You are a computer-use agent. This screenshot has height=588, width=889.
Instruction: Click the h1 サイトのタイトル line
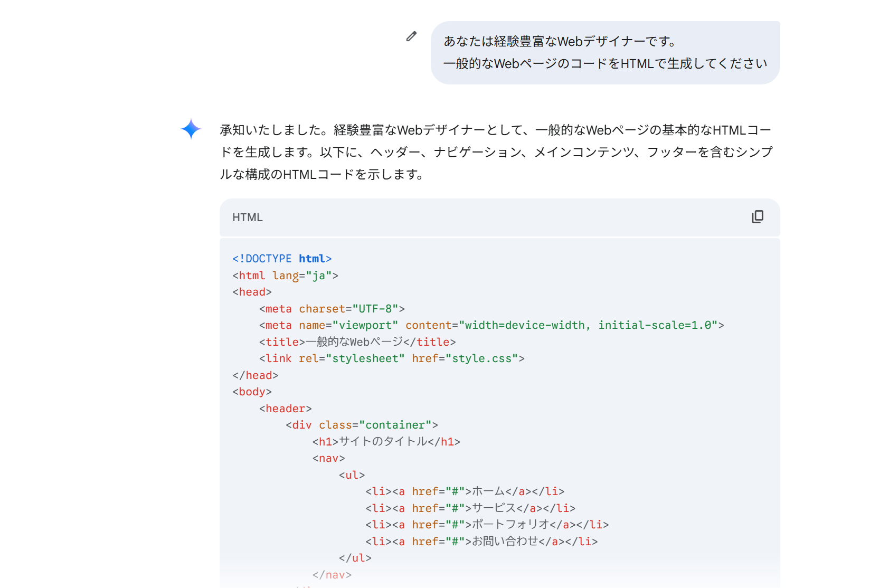(x=386, y=442)
